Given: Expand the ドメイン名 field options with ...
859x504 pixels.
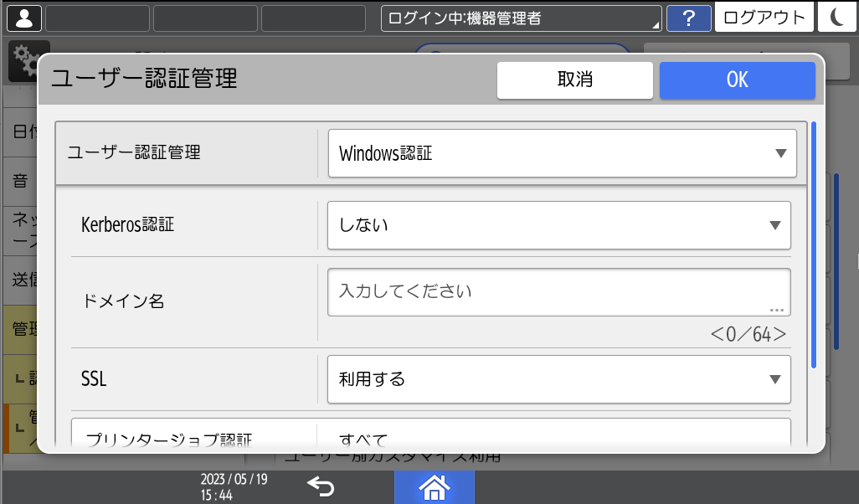Looking at the screenshot, I should pyautogui.click(x=777, y=310).
